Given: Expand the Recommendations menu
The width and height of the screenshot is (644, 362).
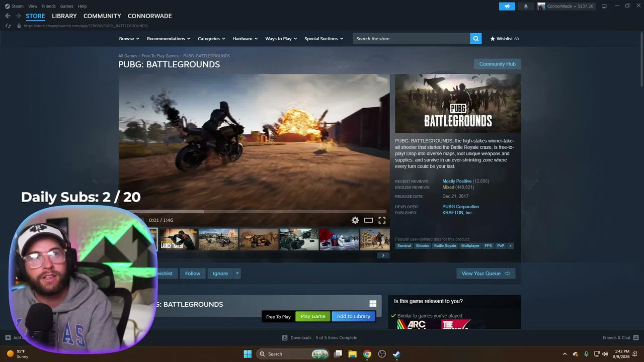Looking at the screenshot, I should [x=169, y=39].
